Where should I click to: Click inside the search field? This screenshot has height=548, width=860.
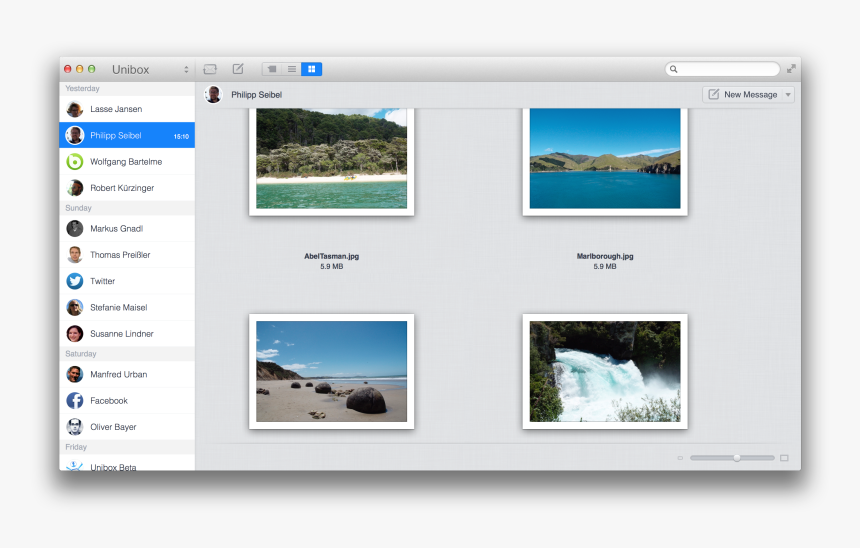coord(727,69)
